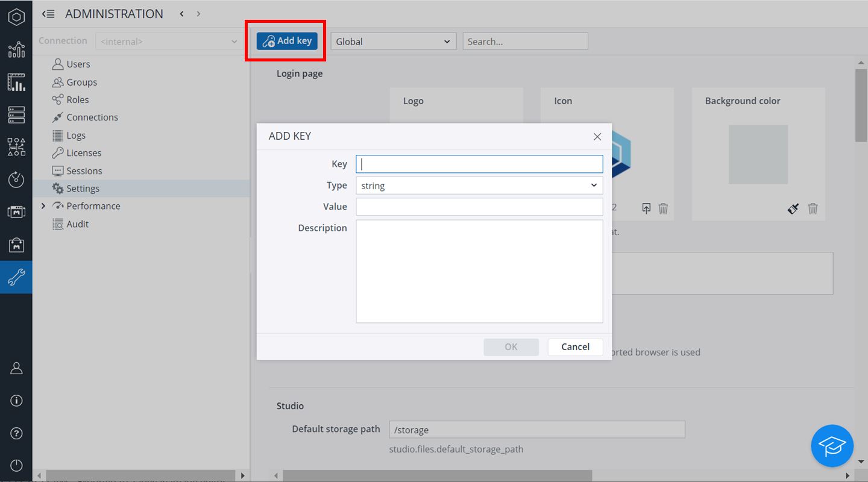Open the help question mark icon
This screenshot has width=868, height=482.
pyautogui.click(x=16, y=433)
